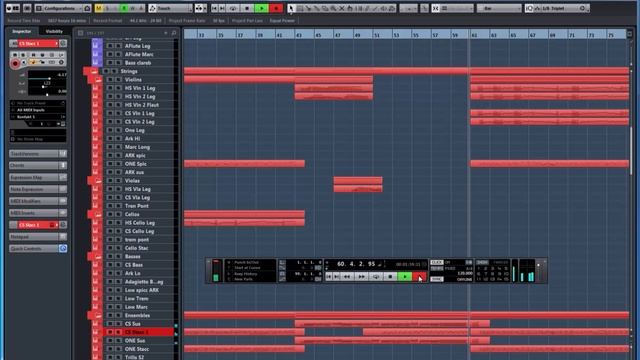Open the snap type dropdown
640x360 pixels.
tap(456, 8)
